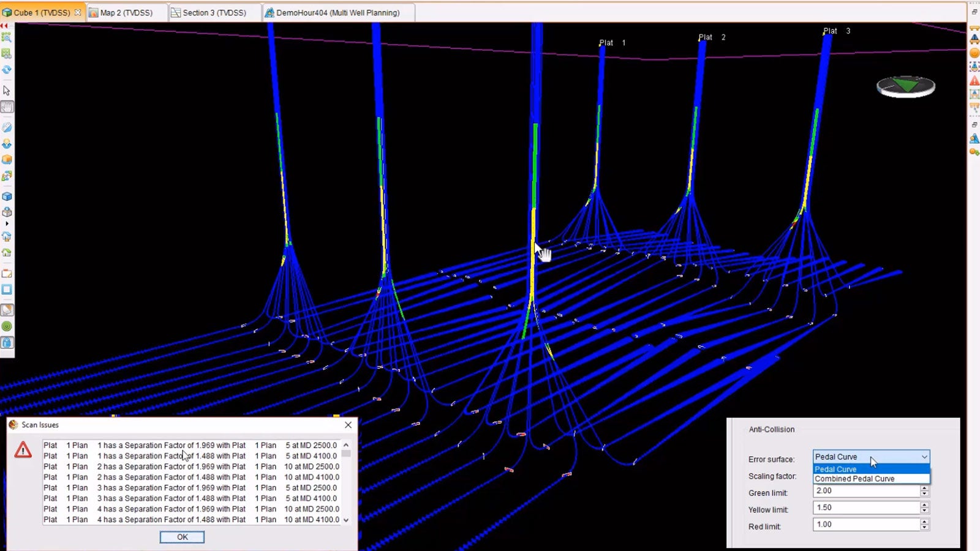Image resolution: width=980 pixels, height=551 pixels.
Task: Click the green grid icon in left toolbar
Action: click(7, 54)
